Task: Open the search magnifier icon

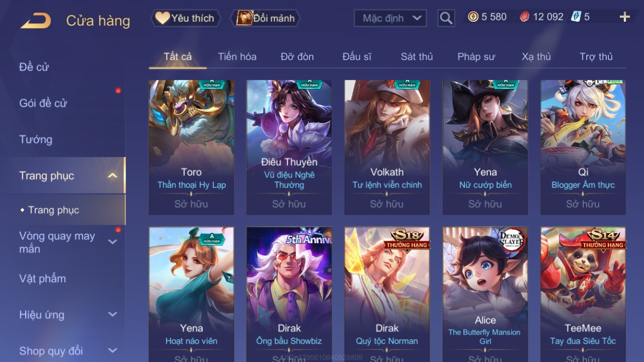Action: tap(446, 18)
